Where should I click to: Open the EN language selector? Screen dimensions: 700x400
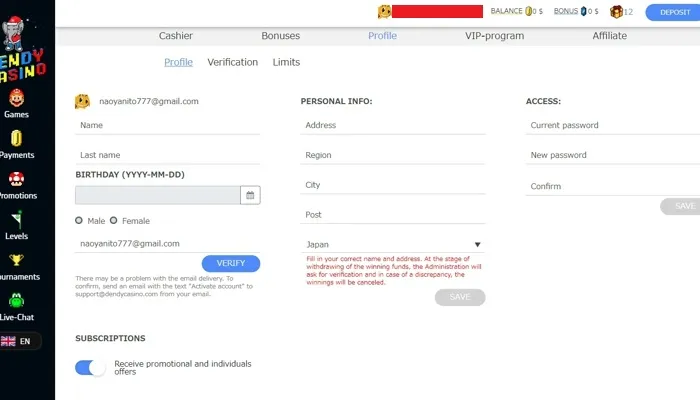click(20, 341)
